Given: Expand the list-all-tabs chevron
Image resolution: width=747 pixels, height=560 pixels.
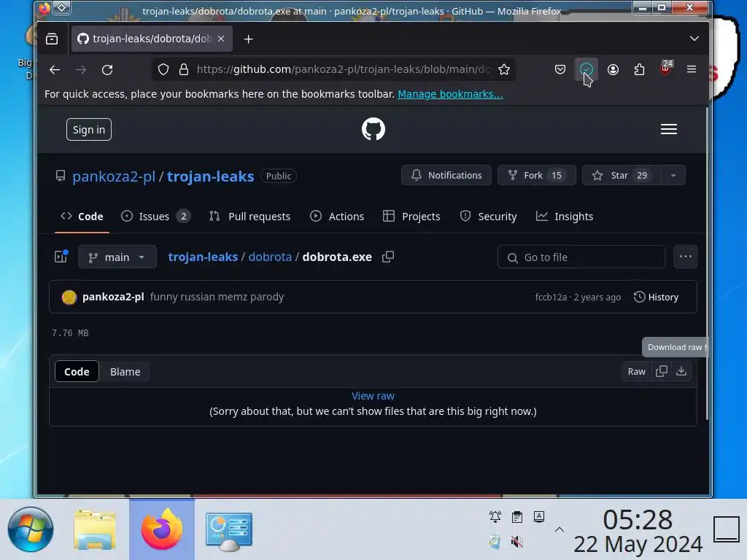Looking at the screenshot, I should 694,39.
